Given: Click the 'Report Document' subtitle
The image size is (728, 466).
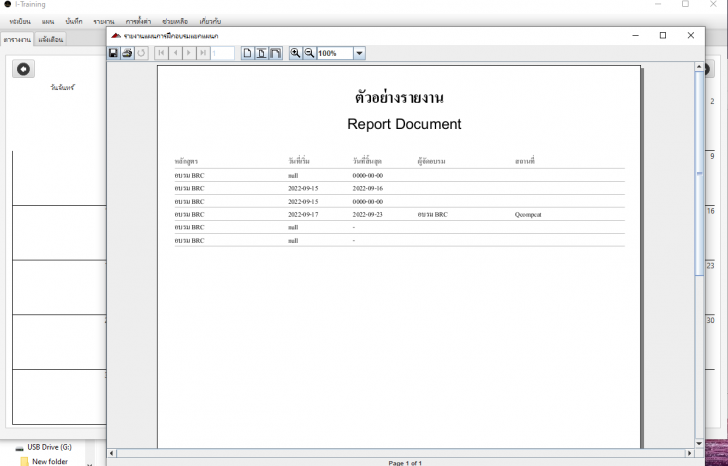Looking at the screenshot, I should 404,124.
